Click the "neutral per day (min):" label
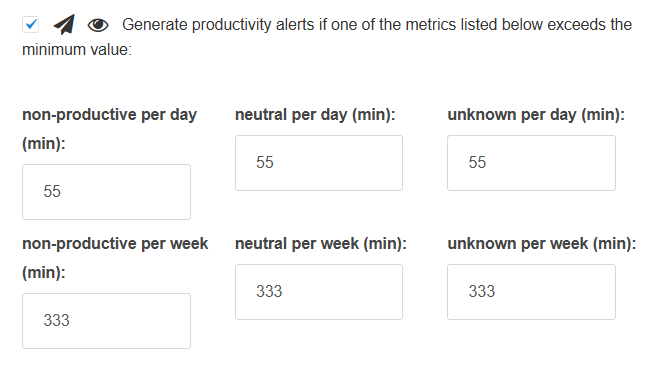663x367 pixels. pyautogui.click(x=315, y=115)
